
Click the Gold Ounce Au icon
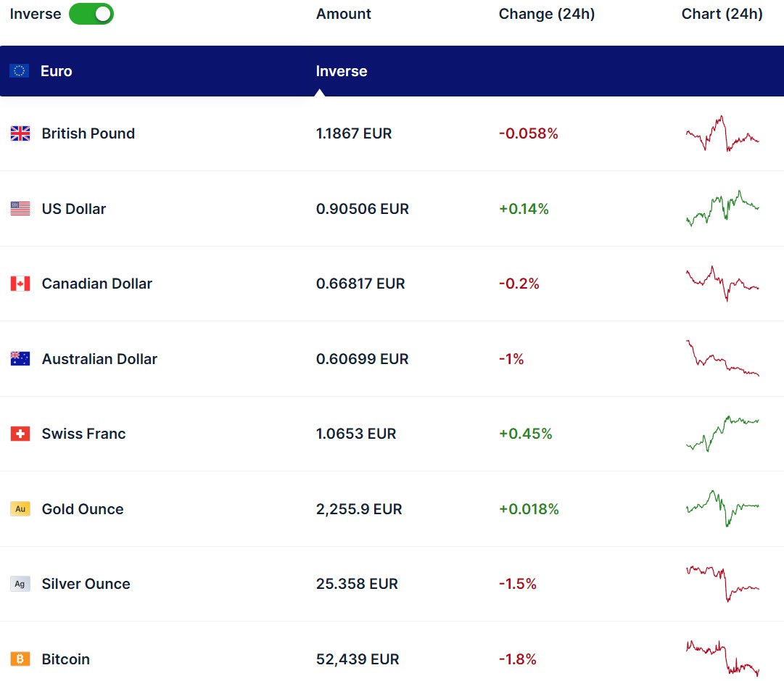20,509
